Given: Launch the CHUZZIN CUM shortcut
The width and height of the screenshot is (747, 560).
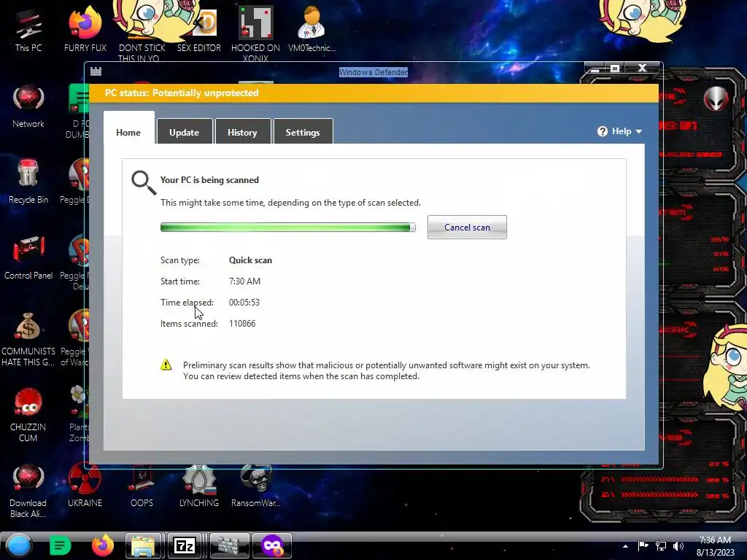Looking at the screenshot, I should click(28, 414).
